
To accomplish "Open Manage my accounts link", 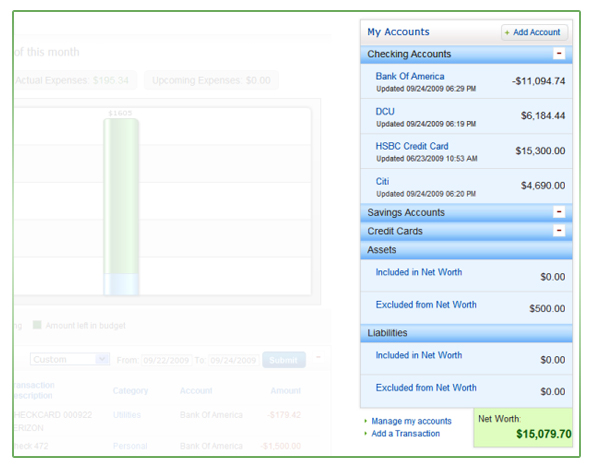I will pos(411,421).
